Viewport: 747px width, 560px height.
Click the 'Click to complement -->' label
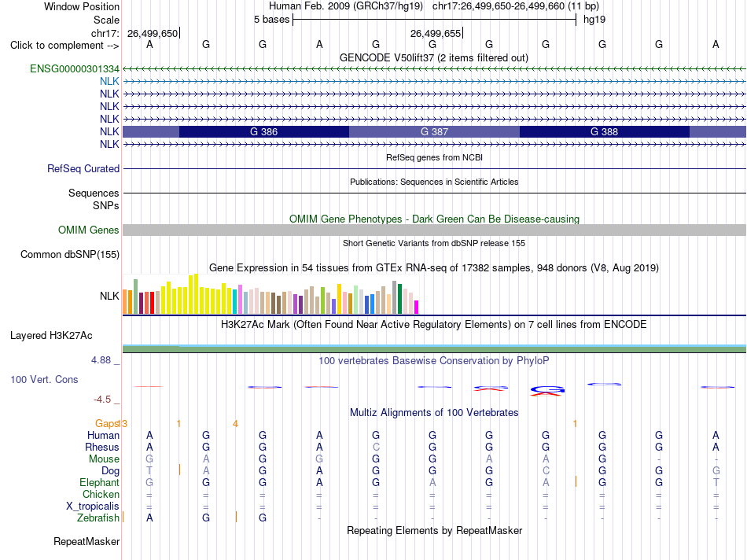click(64, 46)
